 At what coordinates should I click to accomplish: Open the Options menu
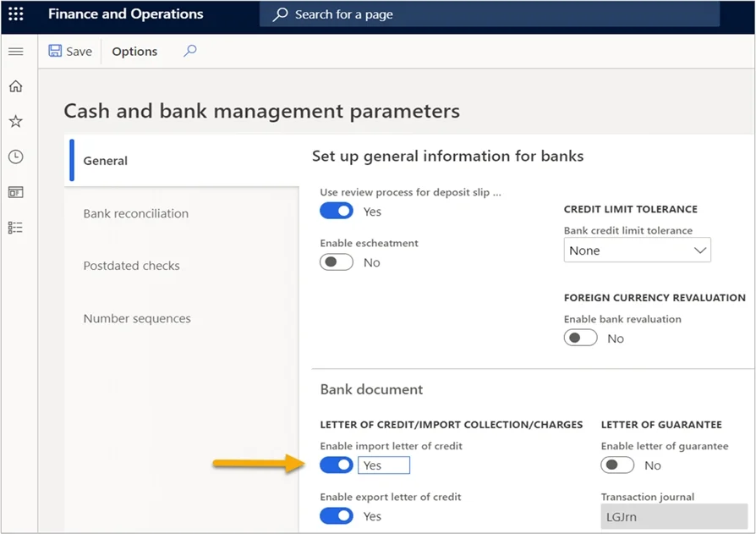[134, 51]
